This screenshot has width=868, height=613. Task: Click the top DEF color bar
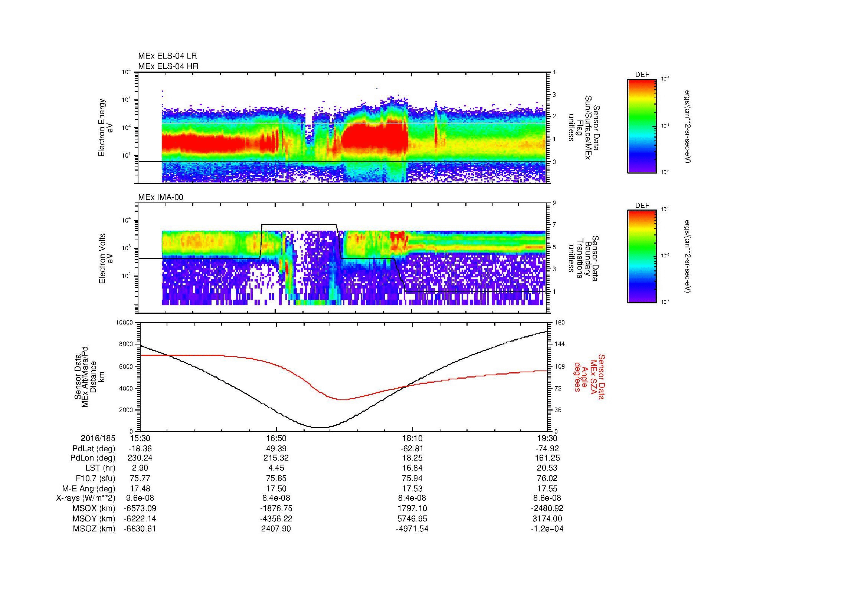point(642,126)
